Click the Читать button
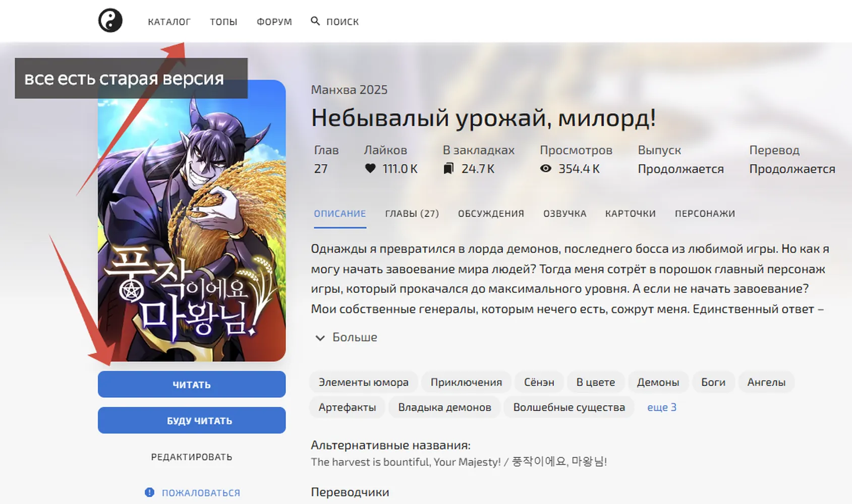This screenshot has width=852, height=504. click(192, 385)
